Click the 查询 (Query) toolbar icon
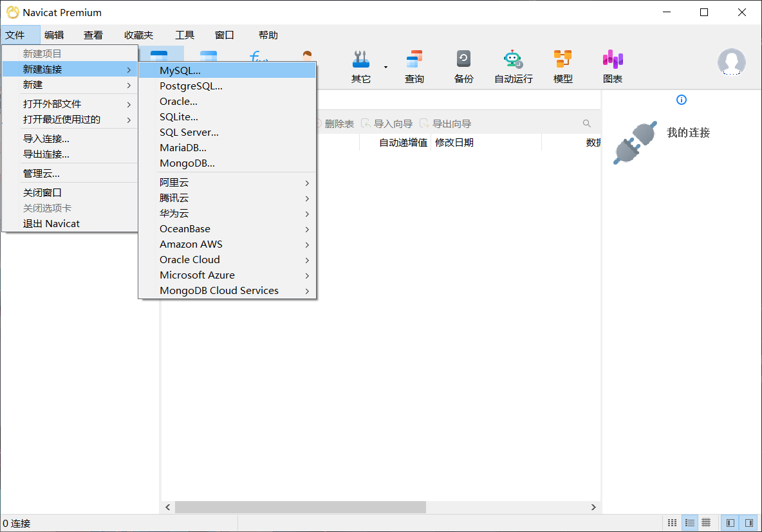 click(x=414, y=66)
